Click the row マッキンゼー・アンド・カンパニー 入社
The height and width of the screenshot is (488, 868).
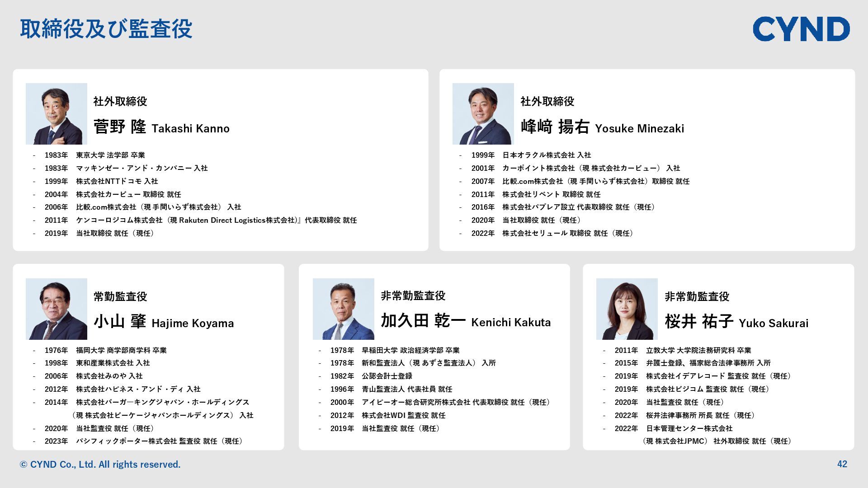120,168
